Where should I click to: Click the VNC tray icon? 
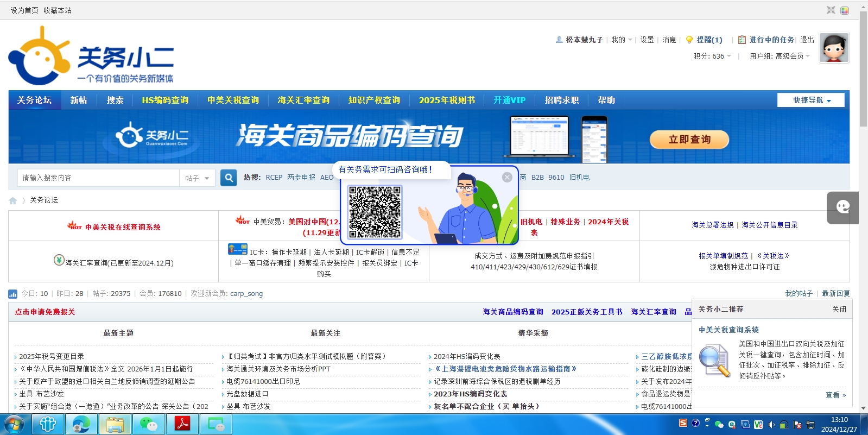(758, 425)
